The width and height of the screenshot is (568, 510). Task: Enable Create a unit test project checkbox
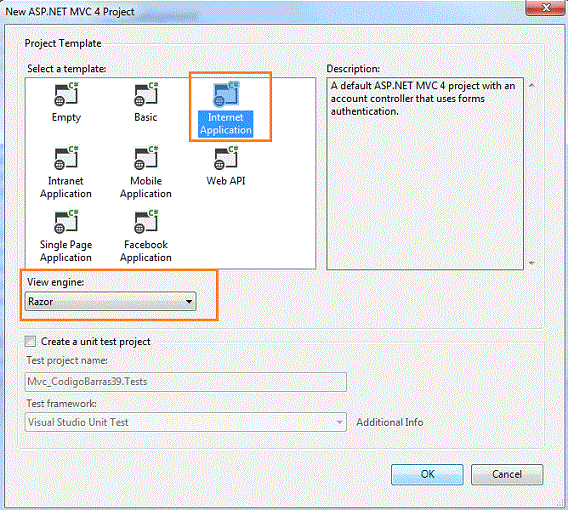30,341
